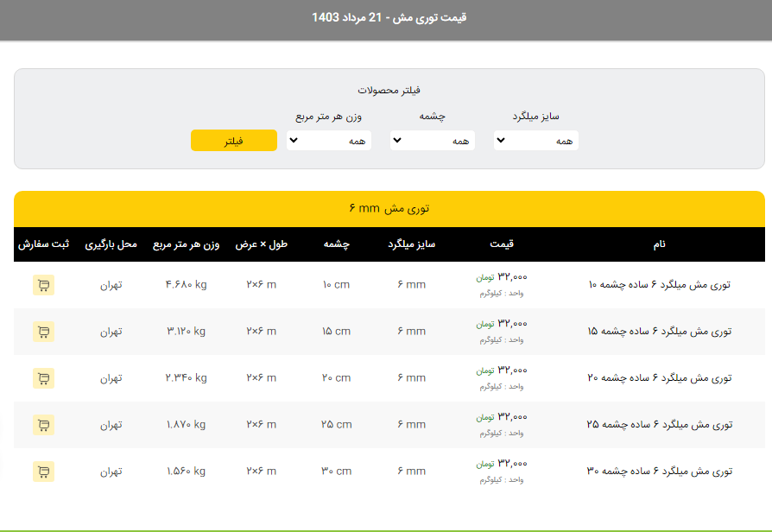
Task: Click order cart icon for mesh چشمه 30 row
Action: [43, 472]
